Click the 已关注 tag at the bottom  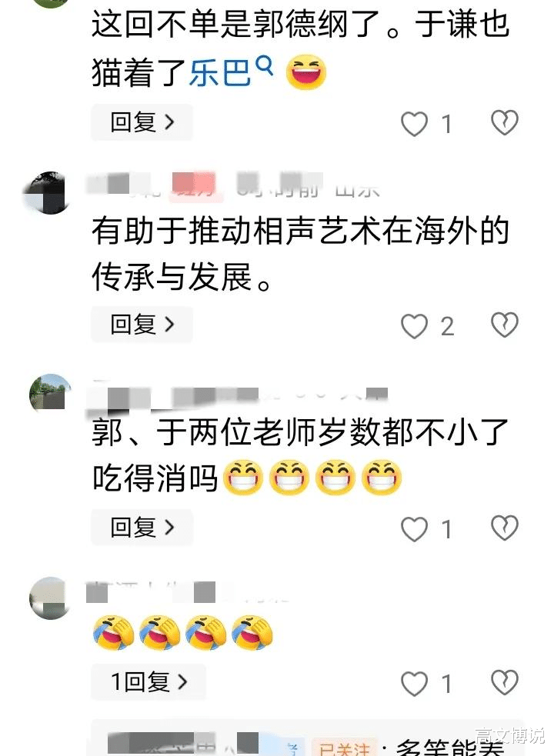(345, 748)
